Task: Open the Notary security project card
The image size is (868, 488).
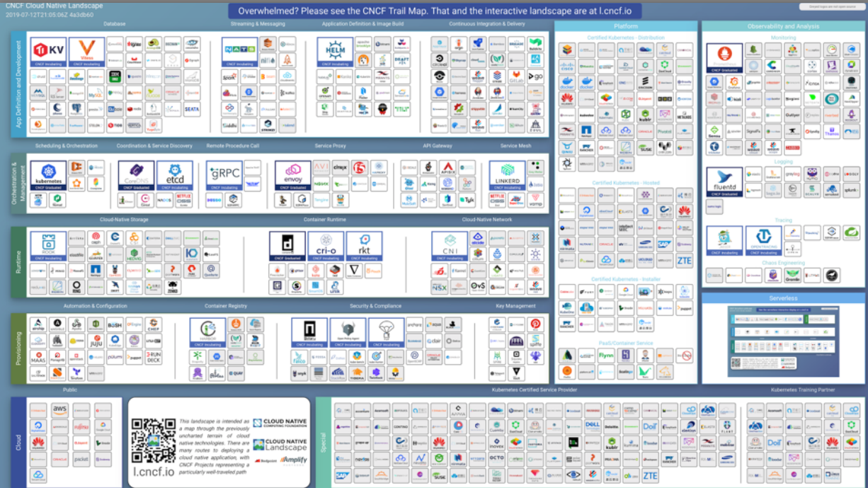Action: pyautogui.click(x=309, y=332)
